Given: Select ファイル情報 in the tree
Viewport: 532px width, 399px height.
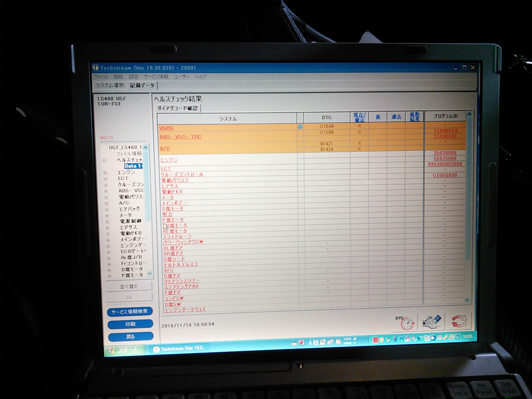Looking at the screenshot, I should point(129,154).
